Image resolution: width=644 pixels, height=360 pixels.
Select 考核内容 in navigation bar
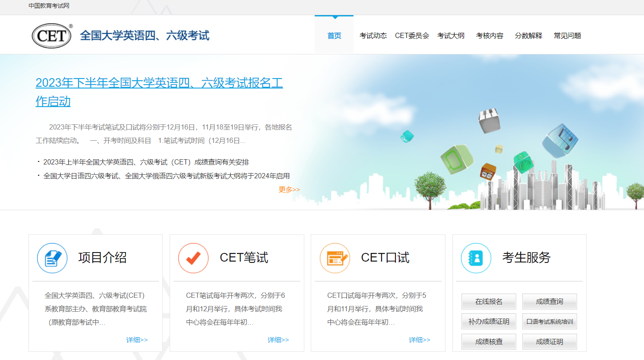point(489,35)
